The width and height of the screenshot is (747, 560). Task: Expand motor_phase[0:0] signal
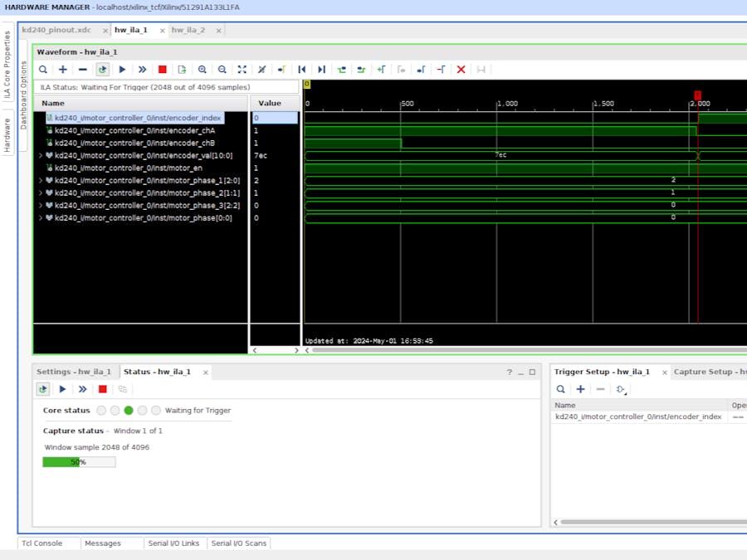41,218
